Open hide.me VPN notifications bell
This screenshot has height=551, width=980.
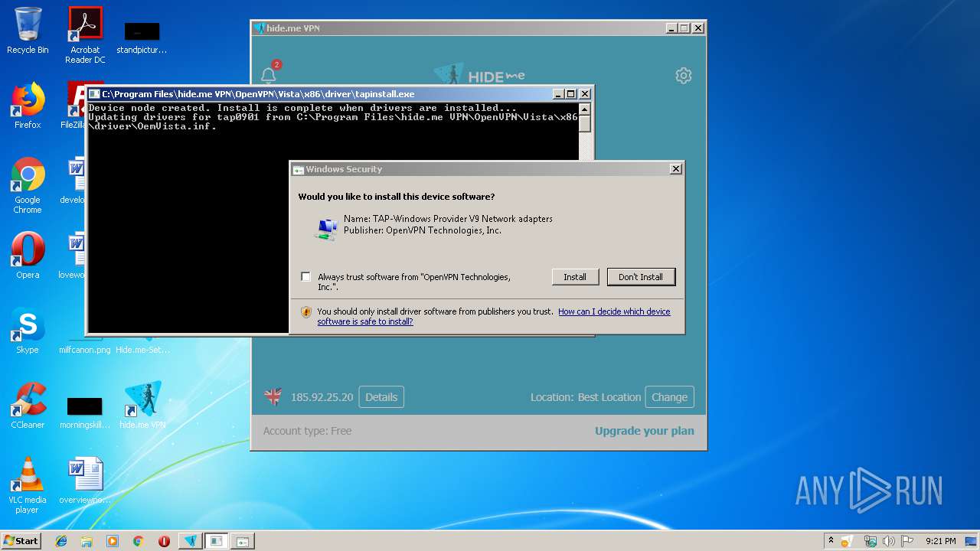pos(269,74)
